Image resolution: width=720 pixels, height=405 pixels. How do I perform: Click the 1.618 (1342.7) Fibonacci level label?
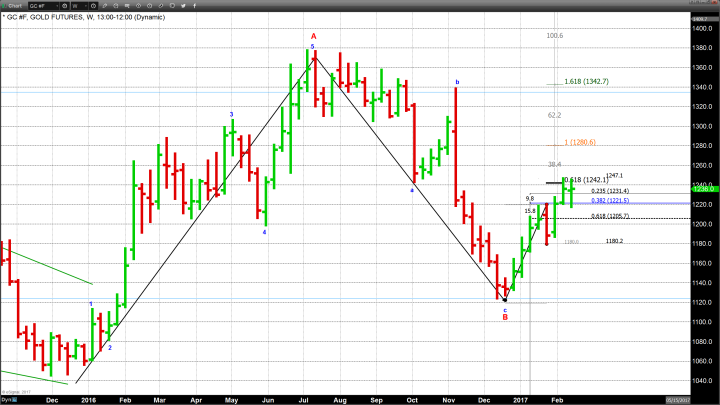587,81
